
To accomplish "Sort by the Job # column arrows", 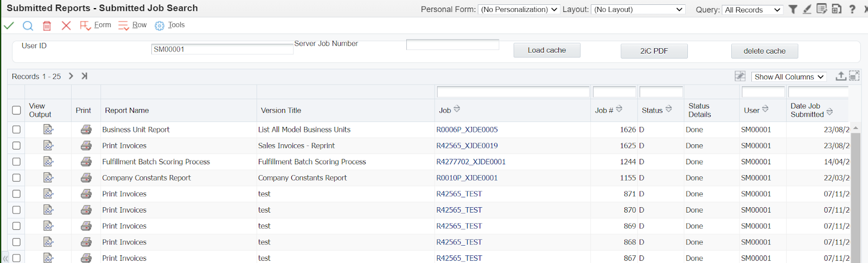I will [x=619, y=109].
